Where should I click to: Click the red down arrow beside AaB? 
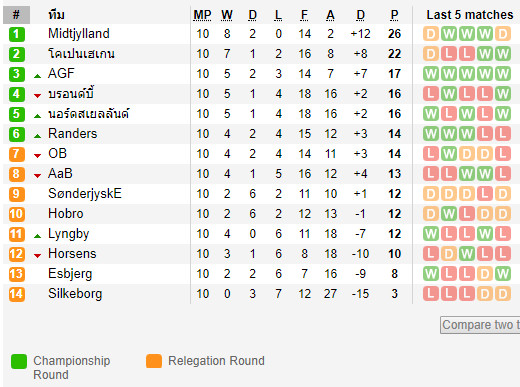click(38, 176)
